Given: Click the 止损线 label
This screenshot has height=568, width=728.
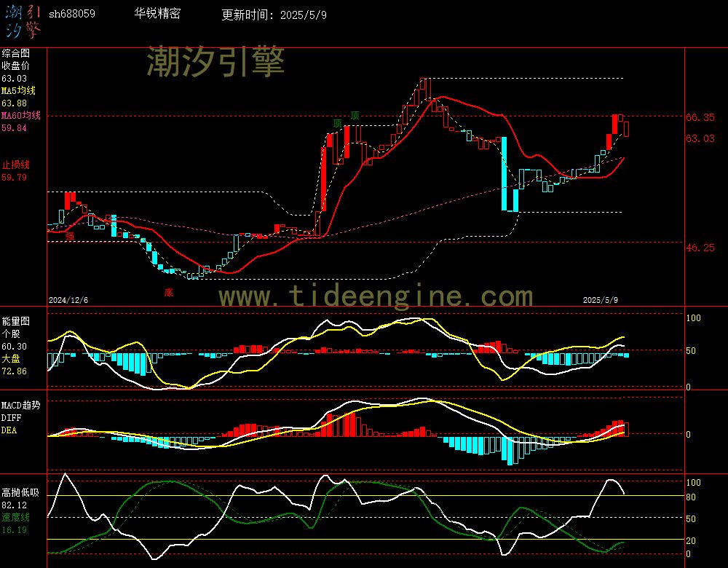Looking at the screenshot, I should tap(16, 165).
